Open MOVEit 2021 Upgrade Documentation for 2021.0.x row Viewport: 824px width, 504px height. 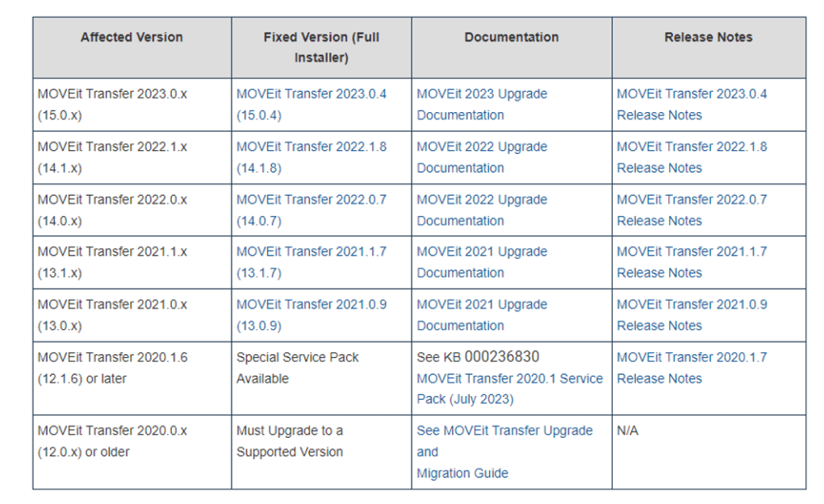tap(482, 315)
